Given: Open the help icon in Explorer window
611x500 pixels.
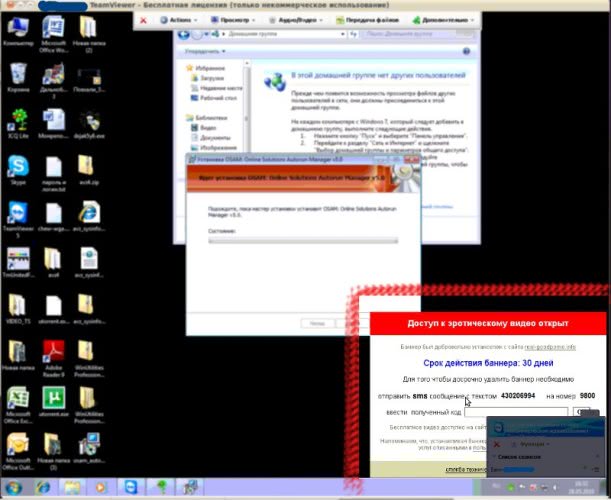Looking at the screenshot, I should pyautogui.click(x=466, y=51).
